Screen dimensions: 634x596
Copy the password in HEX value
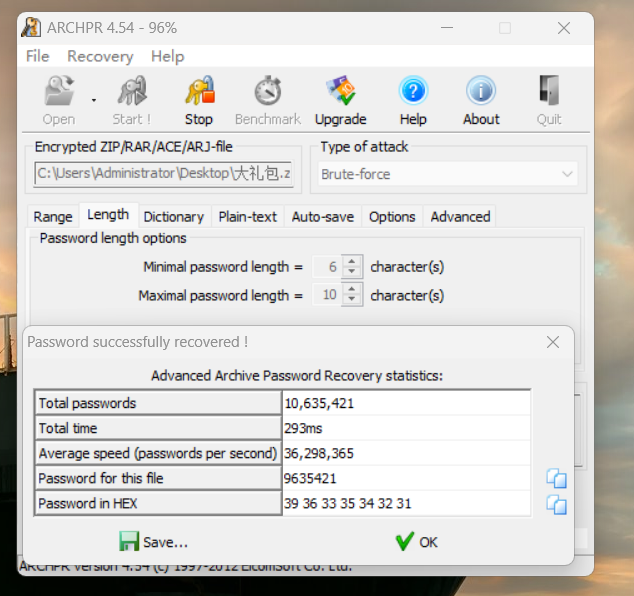(x=556, y=505)
